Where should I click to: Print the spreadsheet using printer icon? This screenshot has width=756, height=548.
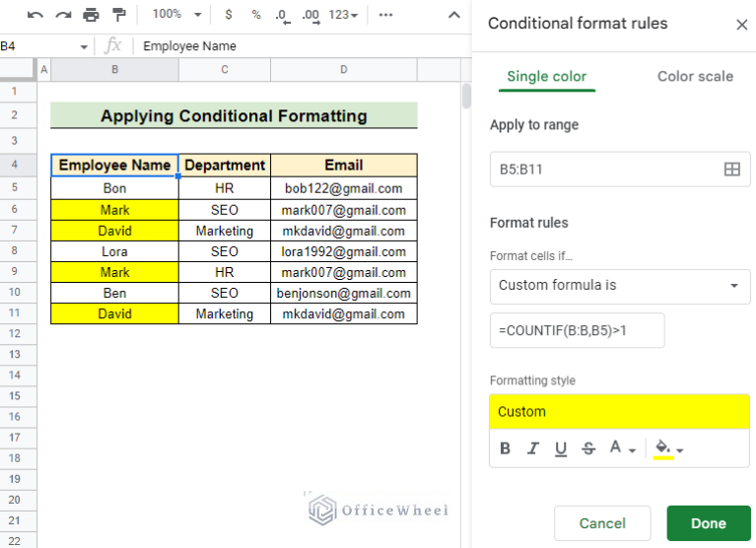pos(91,15)
